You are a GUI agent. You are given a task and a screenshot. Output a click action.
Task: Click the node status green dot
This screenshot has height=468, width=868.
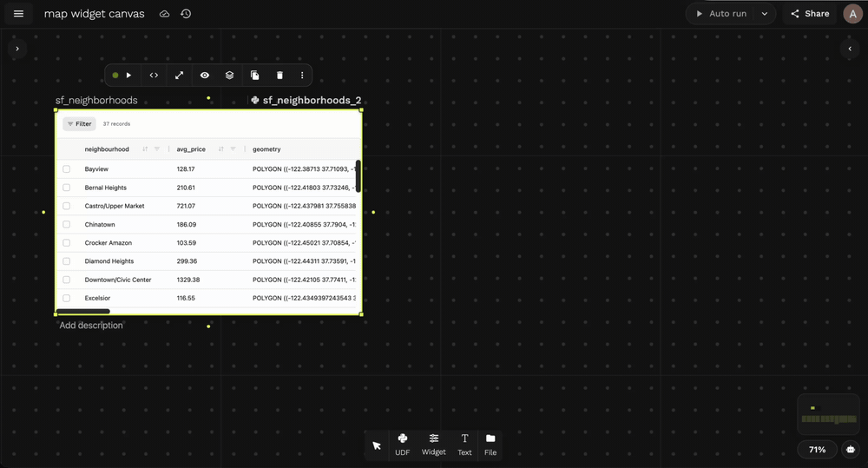click(x=115, y=76)
